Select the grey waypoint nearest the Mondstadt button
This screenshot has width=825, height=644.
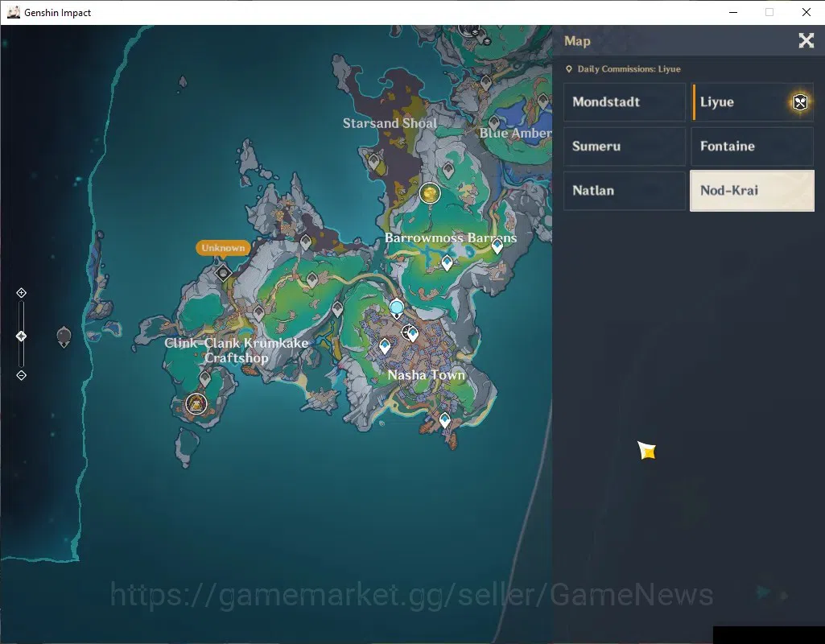click(543, 100)
